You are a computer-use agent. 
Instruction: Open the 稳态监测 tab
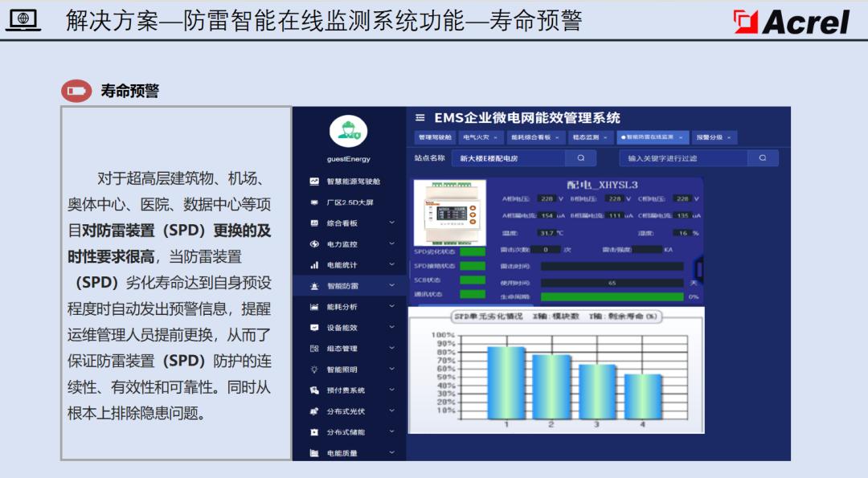click(590, 137)
